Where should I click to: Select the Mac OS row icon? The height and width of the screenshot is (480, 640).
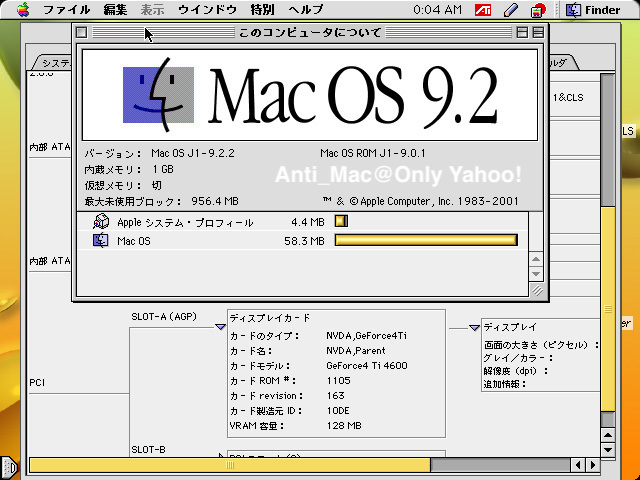100,240
